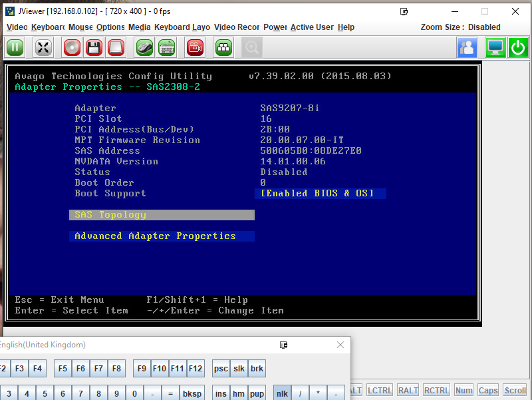Open the Help menu
532x400 pixels.
(346, 27)
